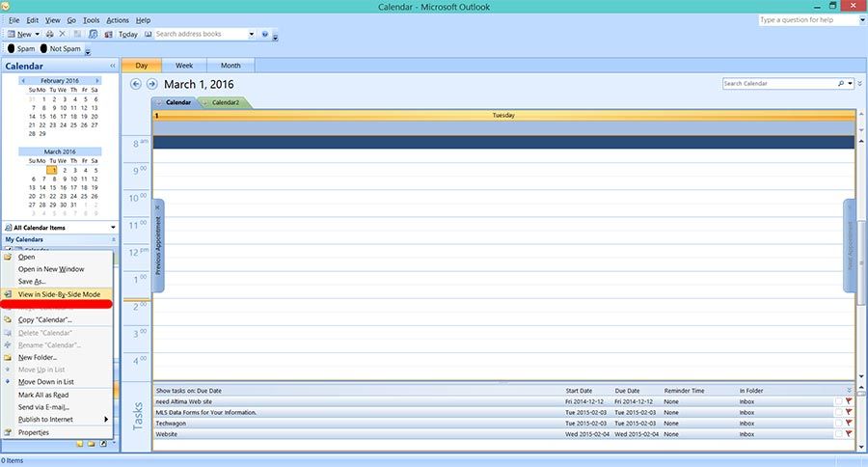Check complete box for 'need Altima Web site'

pyautogui.click(x=839, y=401)
